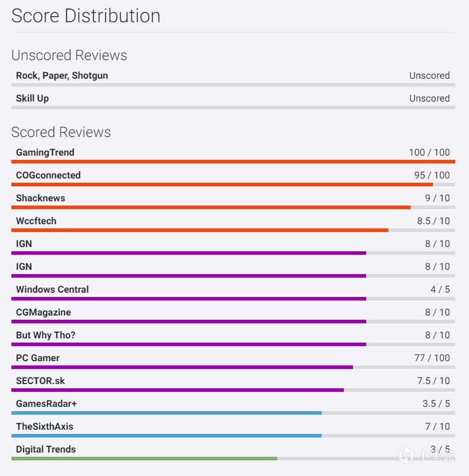The height and width of the screenshot is (476, 469).
Task: Open the Skill Up unscored review
Action: (32, 99)
